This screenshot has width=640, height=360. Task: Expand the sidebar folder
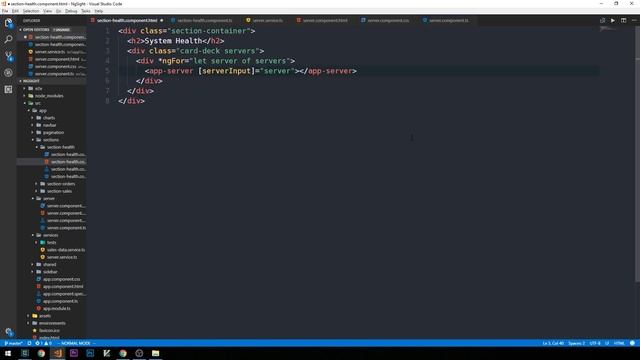pos(50,272)
